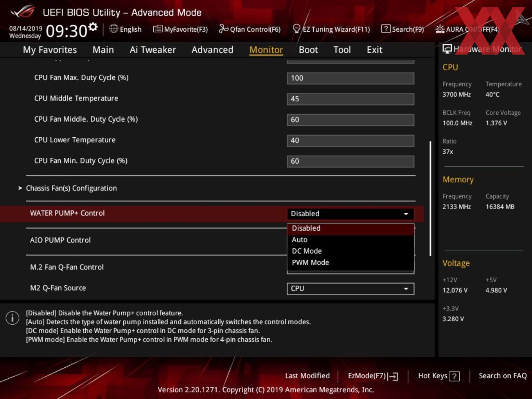Choose Disabled in the dropdown list

click(x=350, y=228)
